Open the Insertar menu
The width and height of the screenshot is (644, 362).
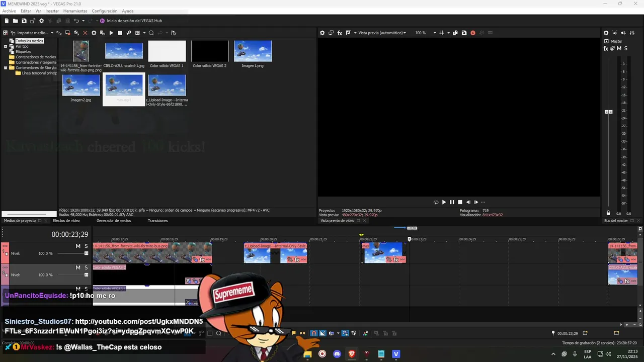click(x=52, y=11)
